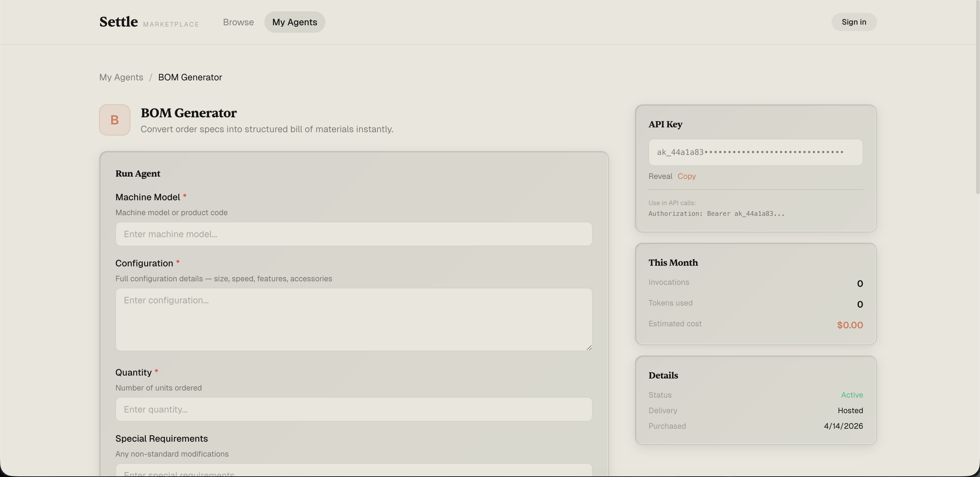Click the quantity input field
980x477 pixels.
(354, 409)
